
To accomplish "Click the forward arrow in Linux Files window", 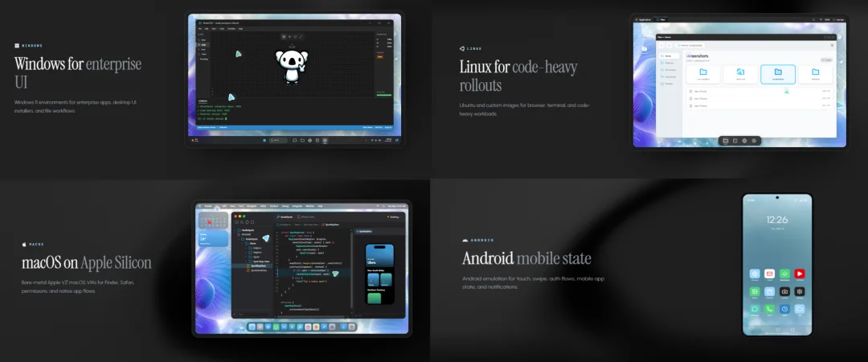I will click(669, 46).
